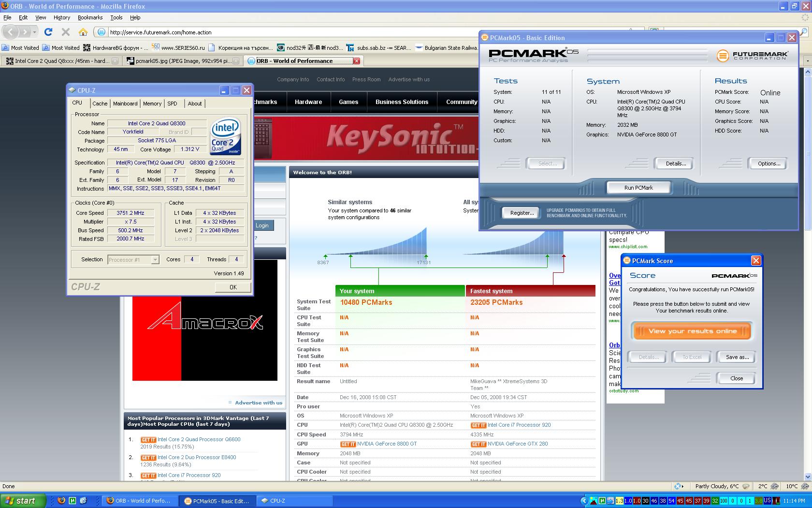Open System Details... in PCMark05
Screen dimensions: 812x508
pyautogui.click(x=676, y=164)
